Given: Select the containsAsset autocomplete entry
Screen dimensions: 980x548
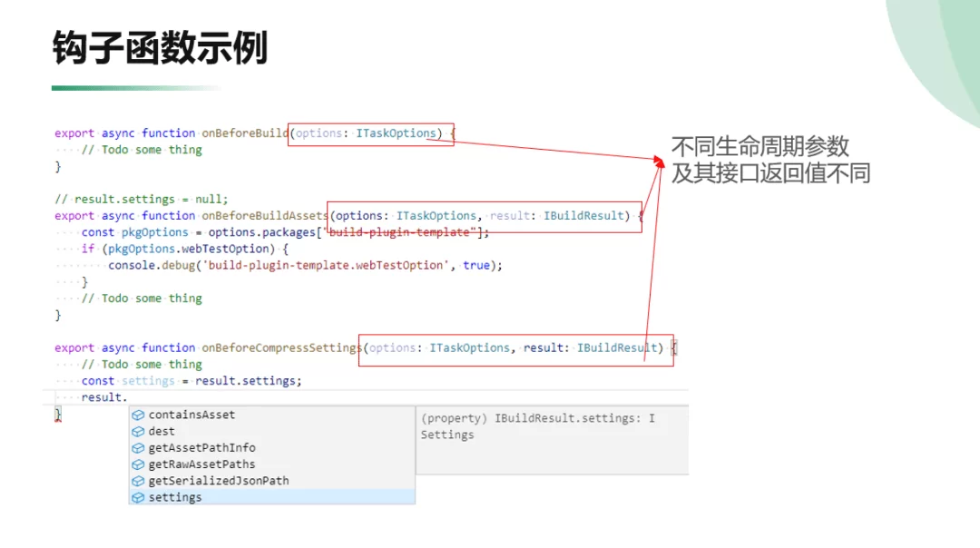Looking at the screenshot, I should pyautogui.click(x=191, y=415).
